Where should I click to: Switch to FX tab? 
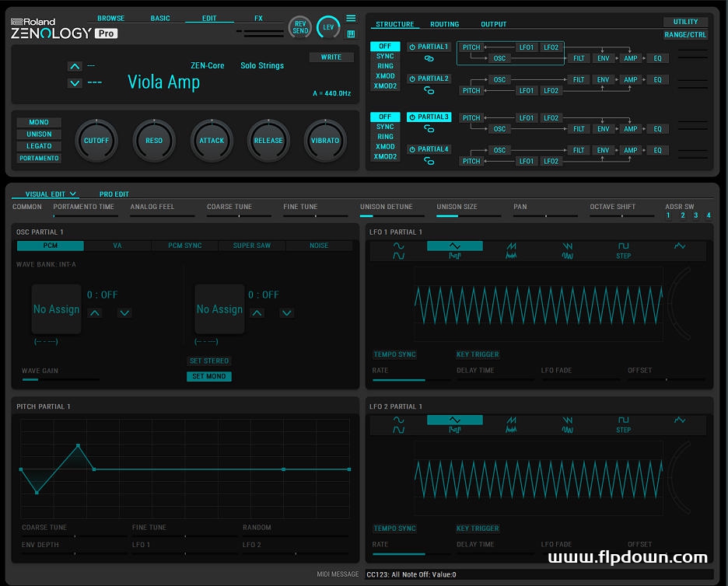tap(258, 18)
